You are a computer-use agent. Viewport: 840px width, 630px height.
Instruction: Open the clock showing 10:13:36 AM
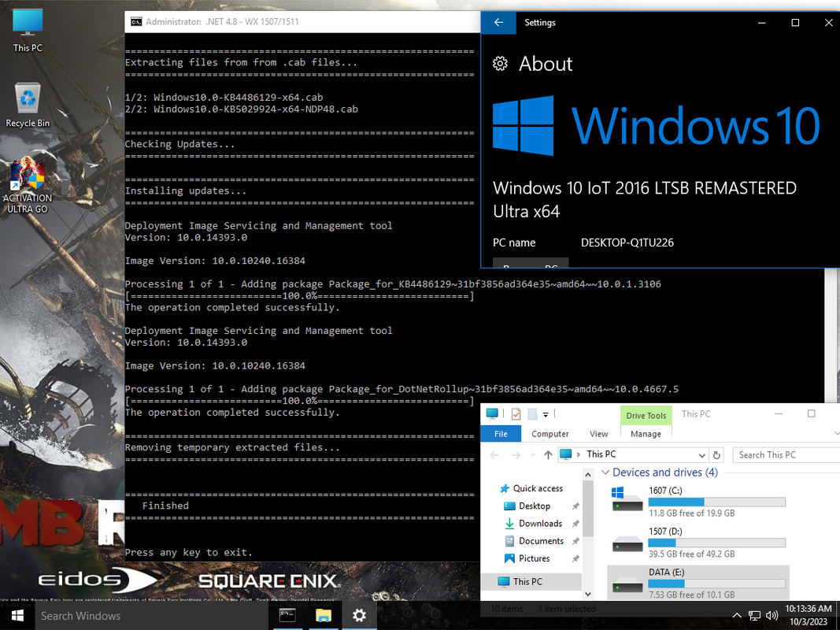tap(809, 615)
